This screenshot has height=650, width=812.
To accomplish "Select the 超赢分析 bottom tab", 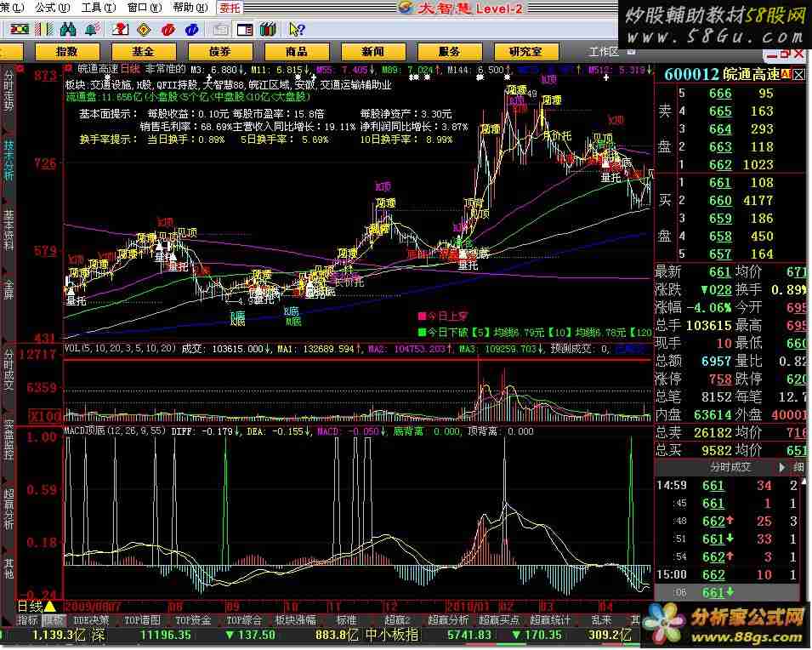I will [448, 620].
